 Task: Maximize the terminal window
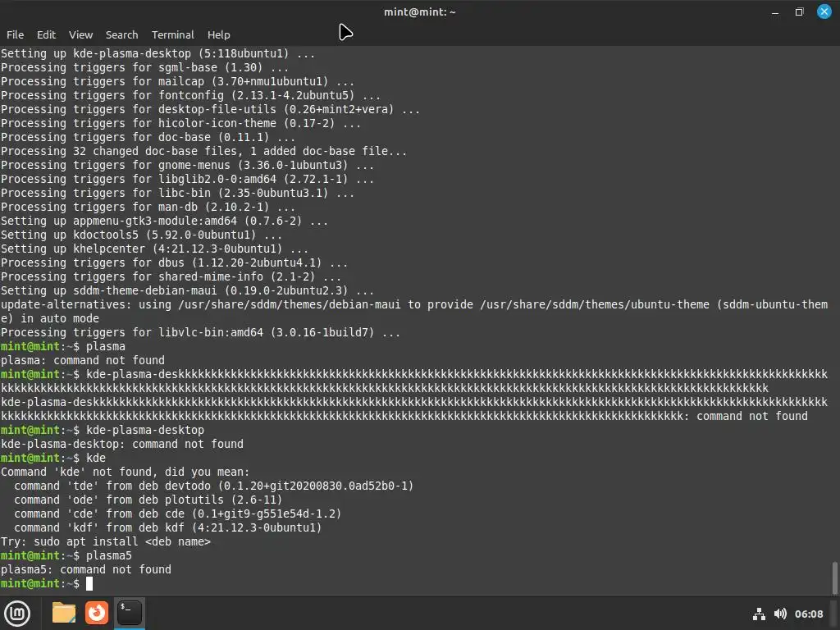pos(799,11)
